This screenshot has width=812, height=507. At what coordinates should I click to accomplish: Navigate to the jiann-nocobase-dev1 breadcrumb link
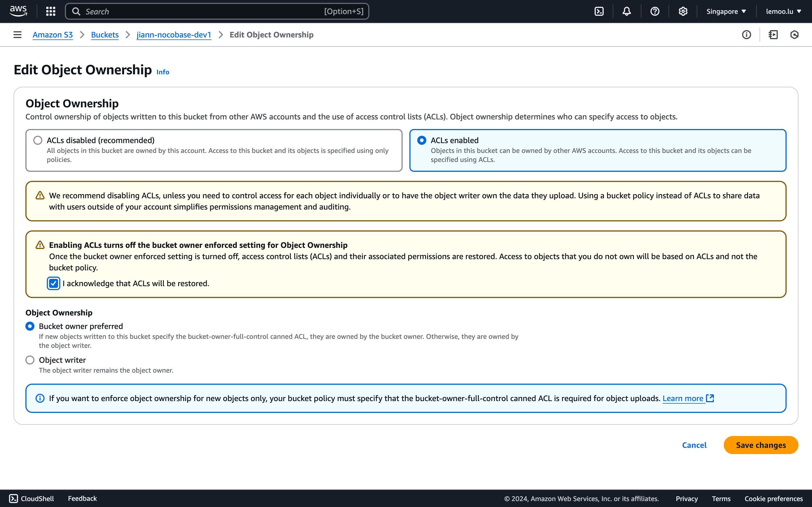point(174,35)
